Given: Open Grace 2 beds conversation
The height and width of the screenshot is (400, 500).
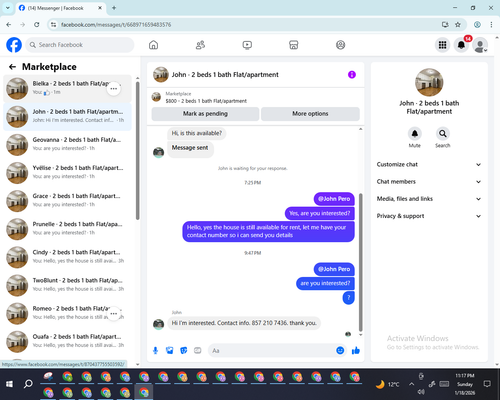Looking at the screenshot, I should tap(67, 201).
